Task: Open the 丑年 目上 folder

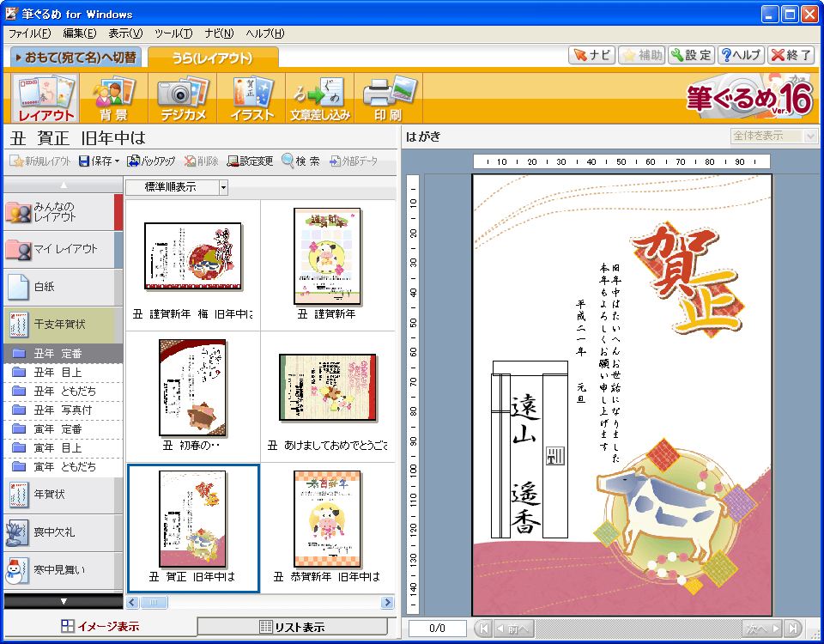Action: tap(63, 373)
